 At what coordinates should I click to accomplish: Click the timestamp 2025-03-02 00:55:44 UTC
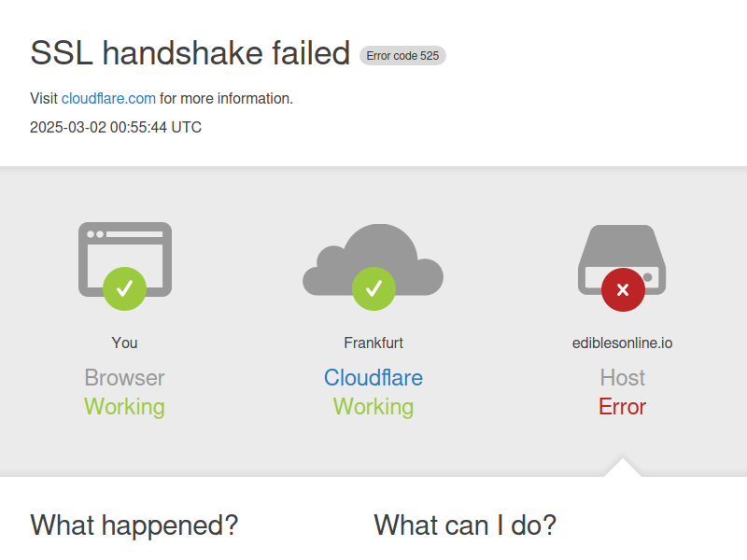[116, 127]
